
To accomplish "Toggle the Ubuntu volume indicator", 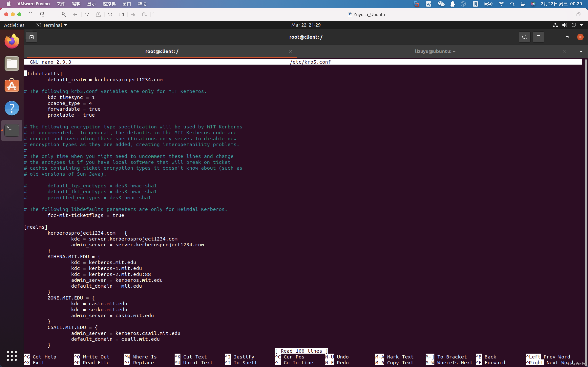I will [x=564, y=25].
